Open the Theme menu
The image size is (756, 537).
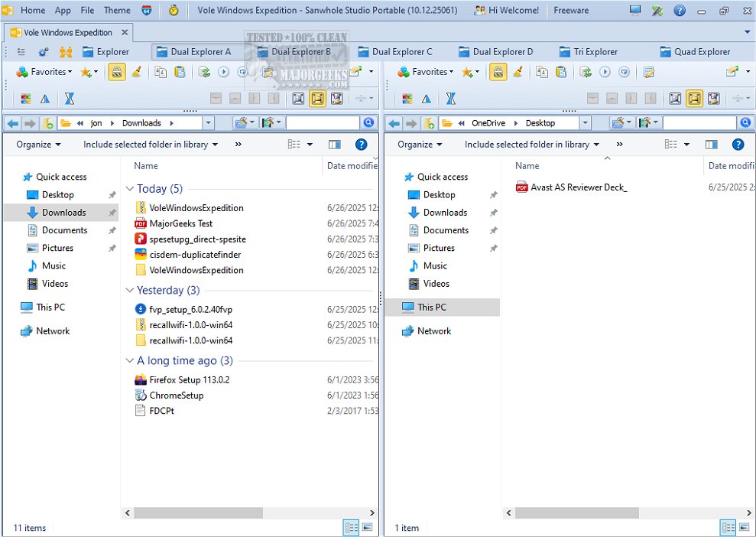(117, 10)
